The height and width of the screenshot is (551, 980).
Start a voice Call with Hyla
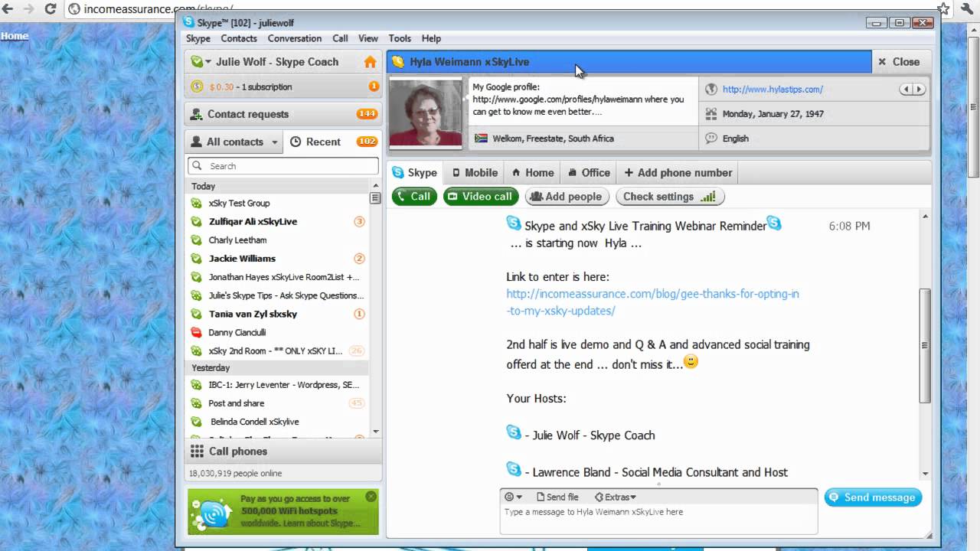pos(414,197)
